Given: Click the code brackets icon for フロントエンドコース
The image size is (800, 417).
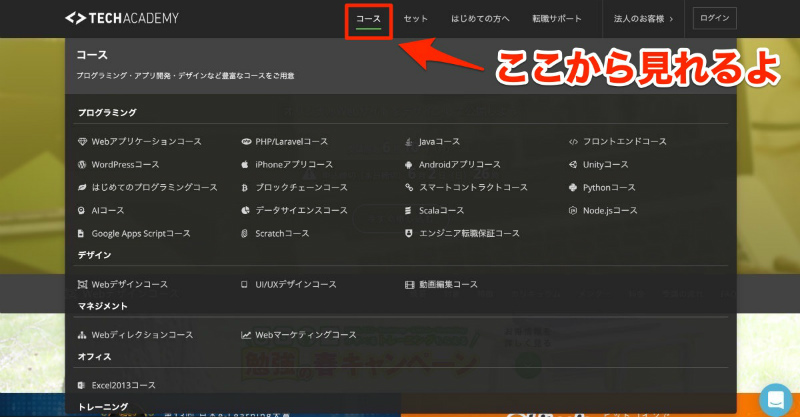Looking at the screenshot, I should pos(573,142).
